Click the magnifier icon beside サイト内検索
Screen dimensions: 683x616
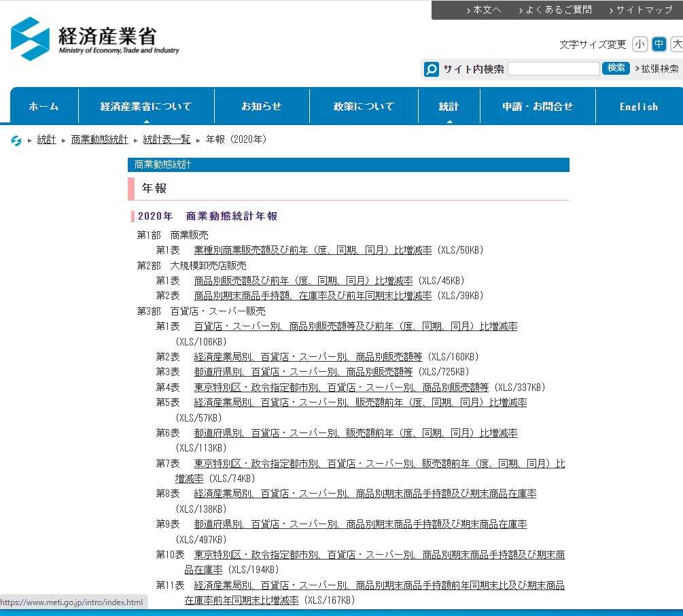tap(432, 69)
